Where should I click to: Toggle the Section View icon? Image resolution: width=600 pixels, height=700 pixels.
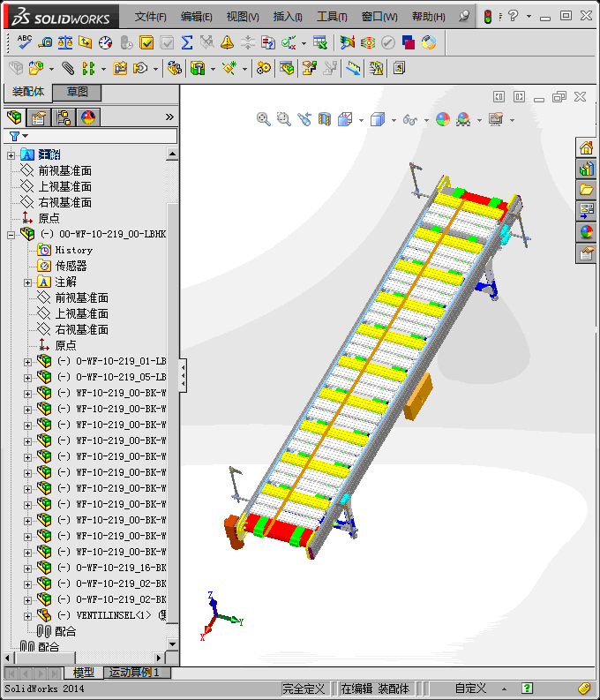point(325,119)
